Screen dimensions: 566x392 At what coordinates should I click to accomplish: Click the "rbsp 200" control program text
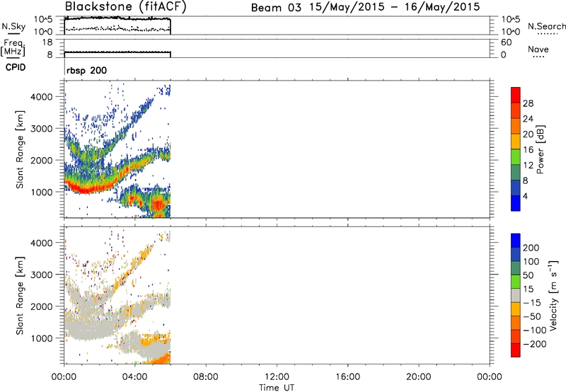[x=86, y=70]
